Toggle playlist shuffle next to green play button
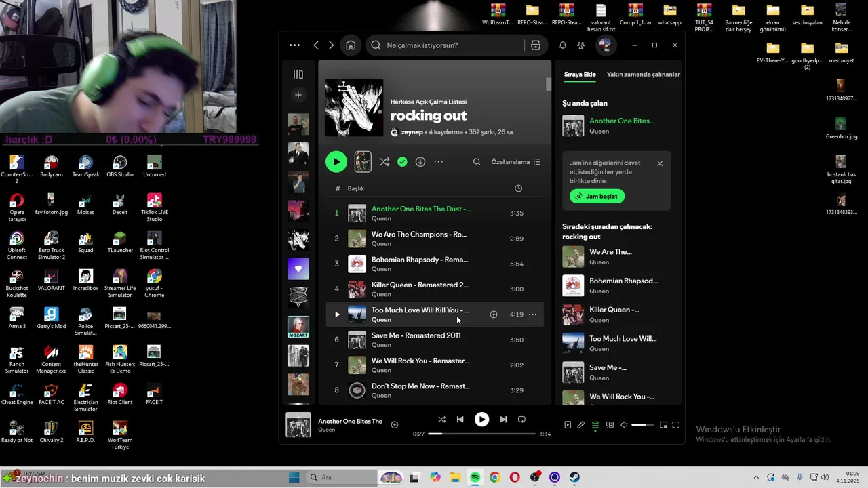This screenshot has width=868, height=488. point(384,162)
